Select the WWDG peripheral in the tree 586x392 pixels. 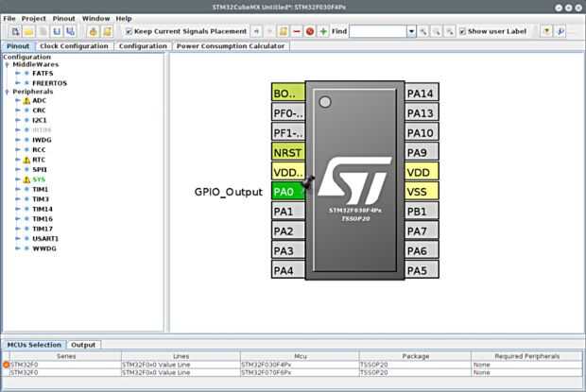[x=44, y=248]
